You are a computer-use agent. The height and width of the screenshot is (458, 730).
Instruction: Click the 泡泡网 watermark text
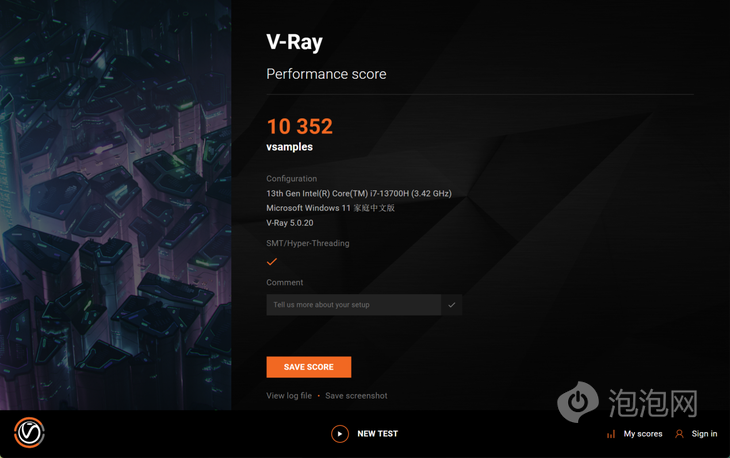point(653,403)
